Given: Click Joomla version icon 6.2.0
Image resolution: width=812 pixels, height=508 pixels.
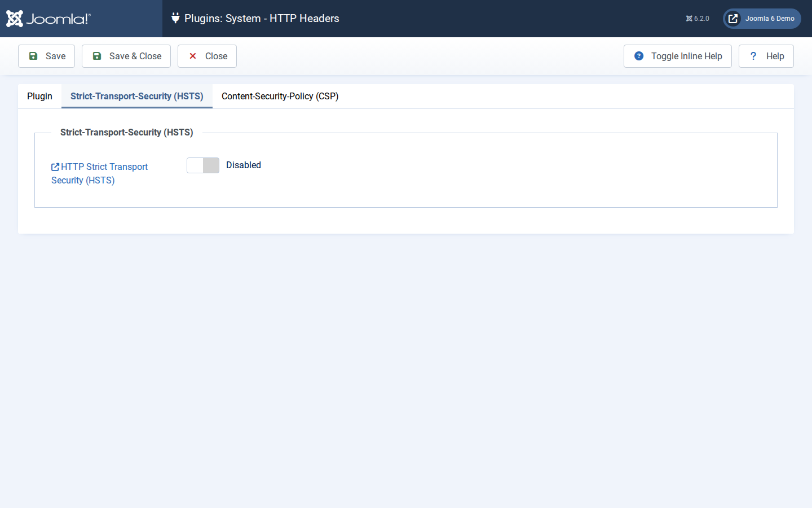Looking at the screenshot, I should 689,19.
